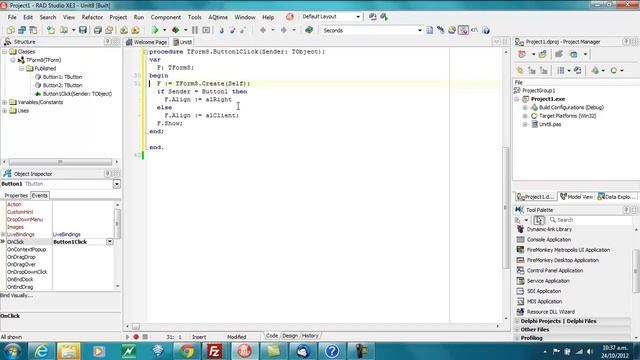Switch to the Welcome Page tab

147,42
